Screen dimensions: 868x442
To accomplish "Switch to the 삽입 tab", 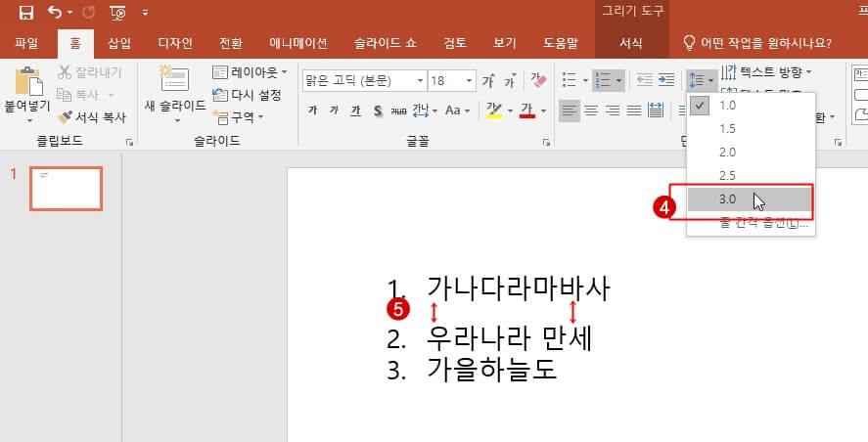I will pyautogui.click(x=119, y=43).
